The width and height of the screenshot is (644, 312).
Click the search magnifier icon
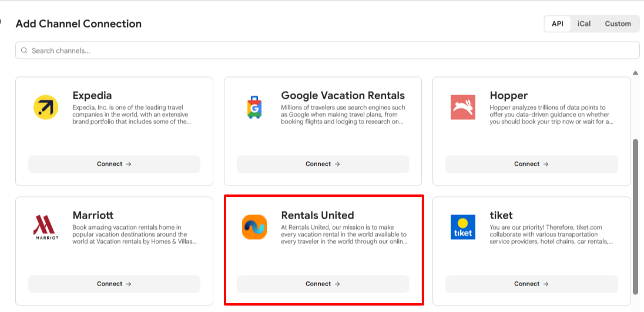click(x=24, y=51)
